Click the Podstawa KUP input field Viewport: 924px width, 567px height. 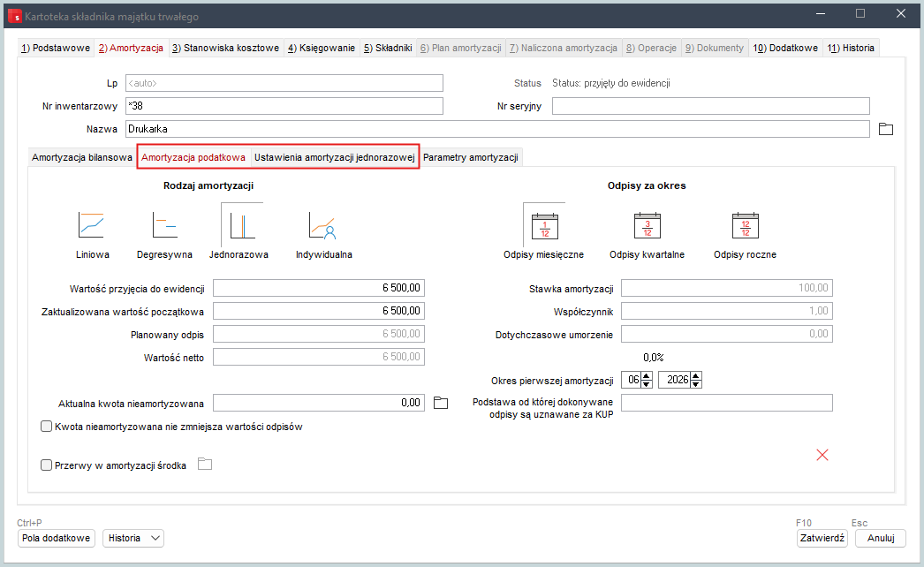pos(727,403)
